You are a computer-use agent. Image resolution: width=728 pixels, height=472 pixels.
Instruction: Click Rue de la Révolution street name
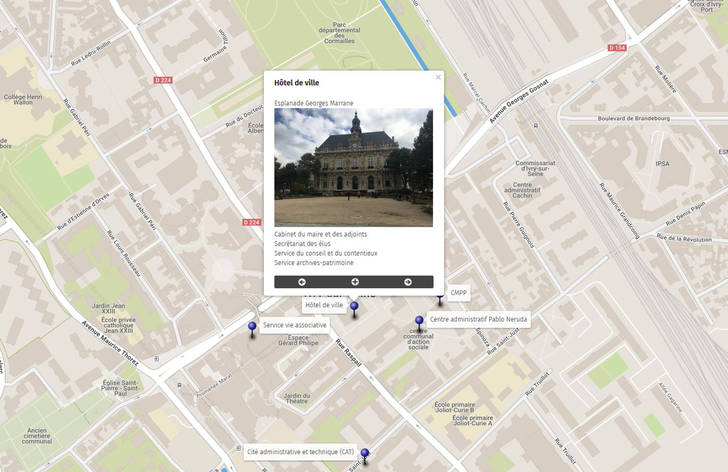tap(684, 238)
